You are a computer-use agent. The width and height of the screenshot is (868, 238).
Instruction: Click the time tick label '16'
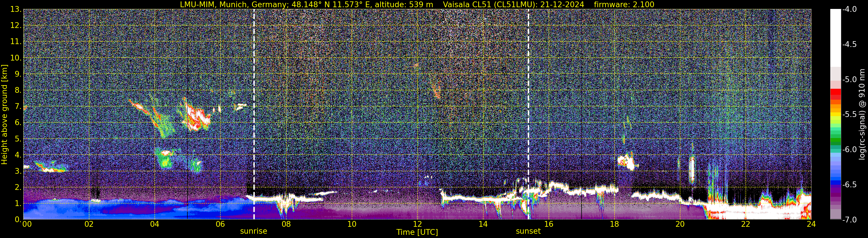pyautogui.click(x=548, y=224)
